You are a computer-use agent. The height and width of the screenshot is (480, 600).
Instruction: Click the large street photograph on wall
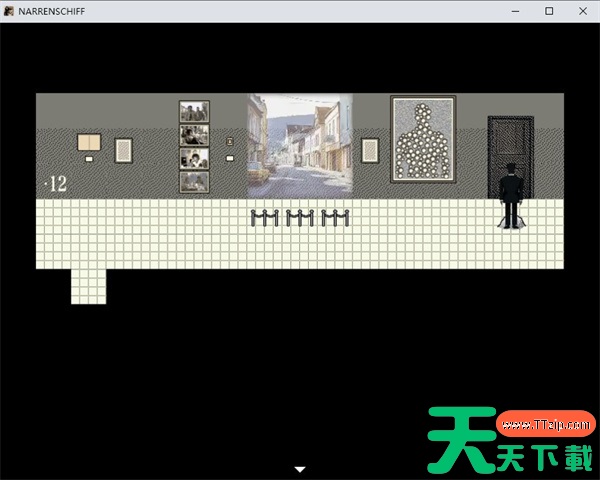pos(299,145)
